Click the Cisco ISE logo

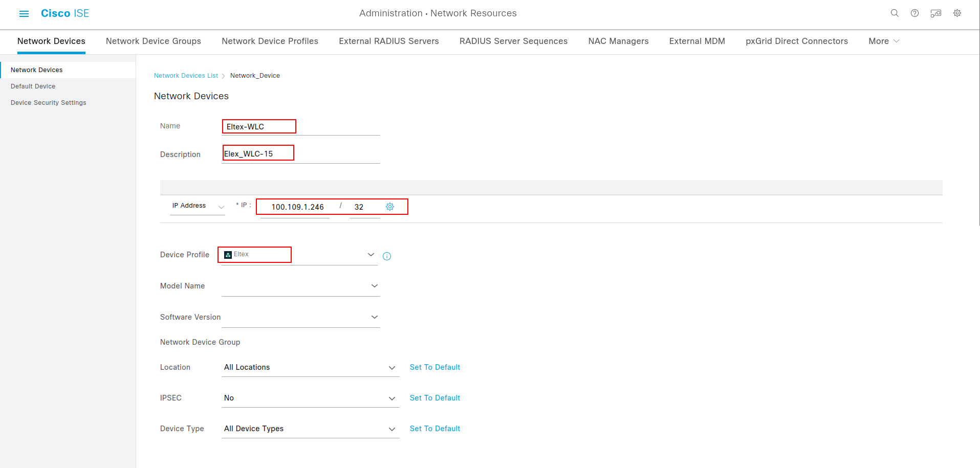tap(65, 13)
